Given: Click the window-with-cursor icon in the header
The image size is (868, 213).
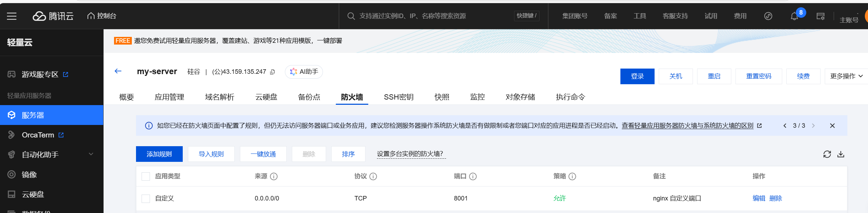Looking at the screenshot, I should point(821,16).
